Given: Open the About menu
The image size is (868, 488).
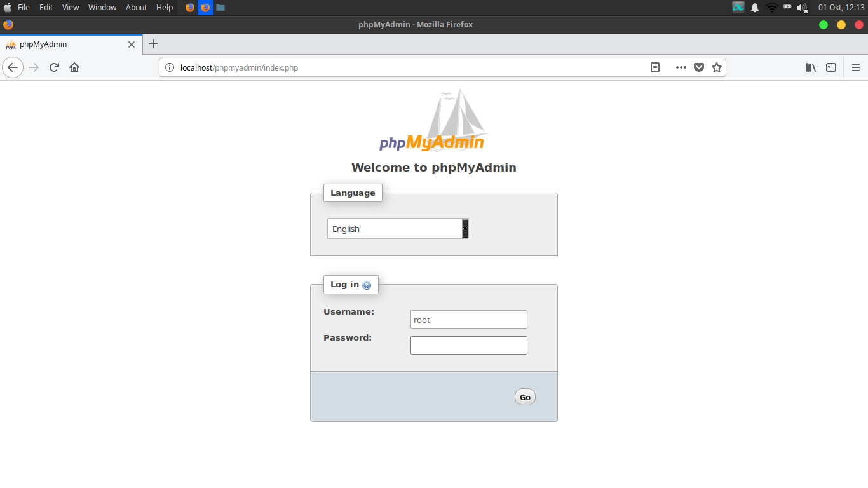Looking at the screenshot, I should pyautogui.click(x=136, y=8).
